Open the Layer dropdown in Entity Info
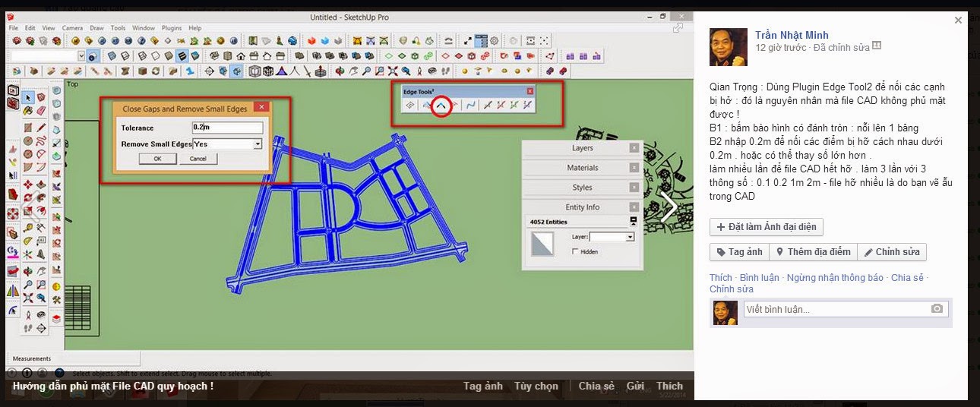Viewport: 980px width, 407px height. coord(630,237)
